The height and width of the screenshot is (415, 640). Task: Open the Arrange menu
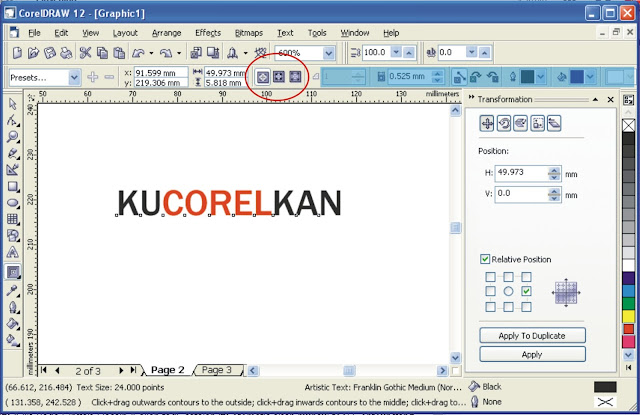click(x=167, y=33)
